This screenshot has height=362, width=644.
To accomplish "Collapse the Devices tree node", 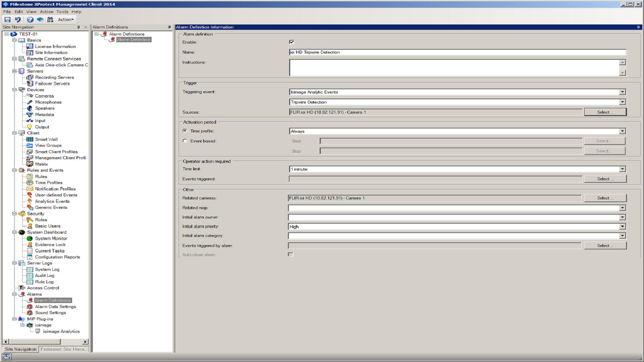I will point(14,90).
